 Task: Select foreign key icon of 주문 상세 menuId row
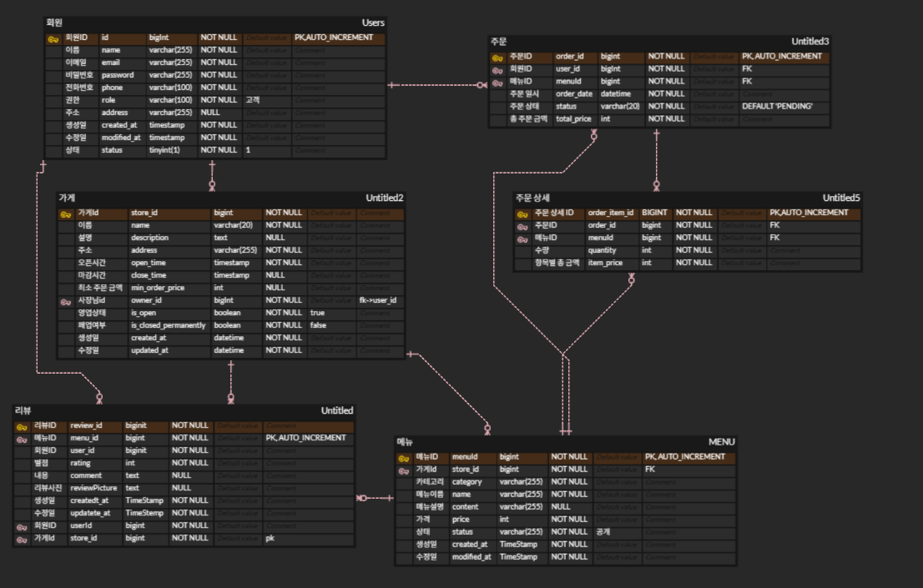point(522,239)
